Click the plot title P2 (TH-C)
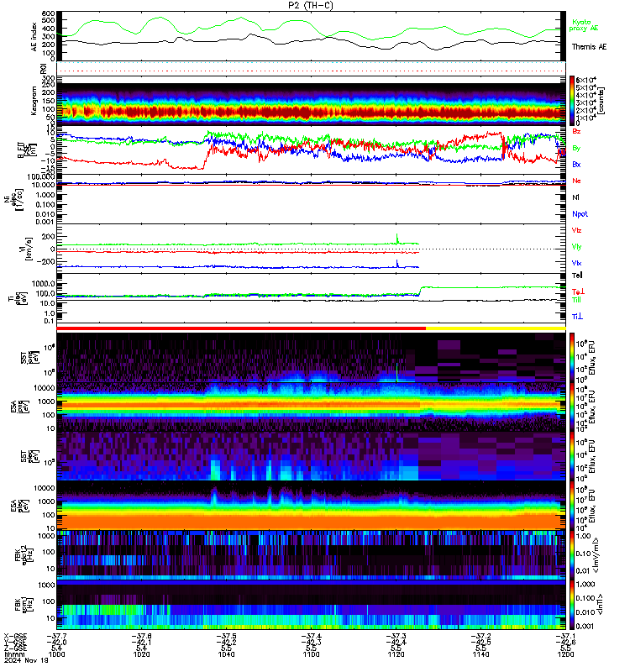630x672 pixels. click(310, 5)
